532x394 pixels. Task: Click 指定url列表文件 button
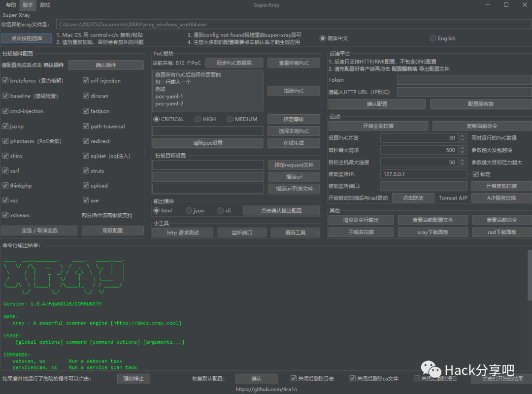[x=294, y=189]
